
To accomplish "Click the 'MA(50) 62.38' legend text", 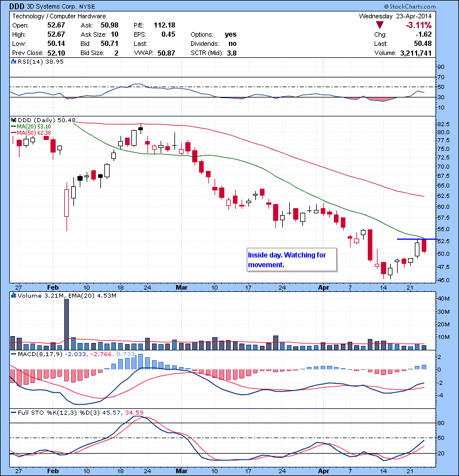I will point(34,133).
